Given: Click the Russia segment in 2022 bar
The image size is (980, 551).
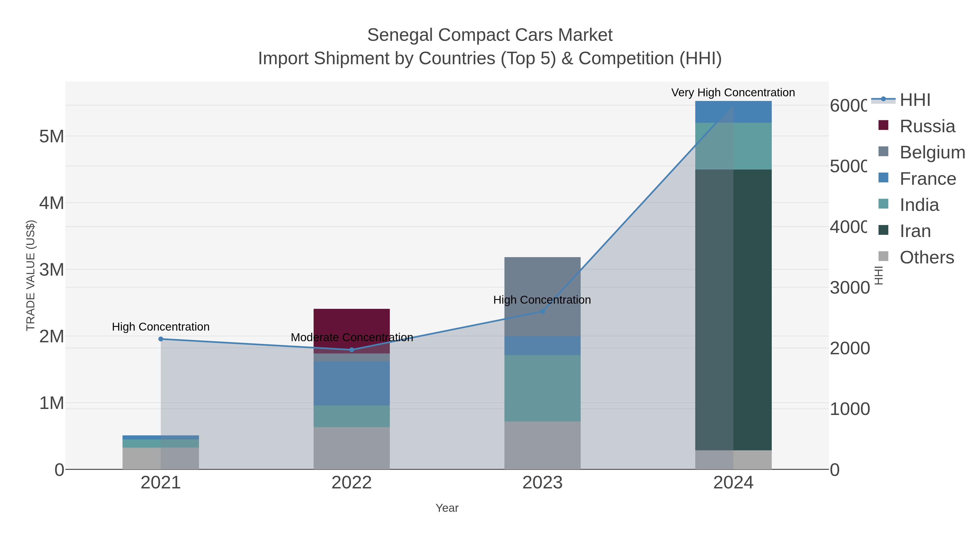Looking at the screenshot, I should tap(351, 331).
